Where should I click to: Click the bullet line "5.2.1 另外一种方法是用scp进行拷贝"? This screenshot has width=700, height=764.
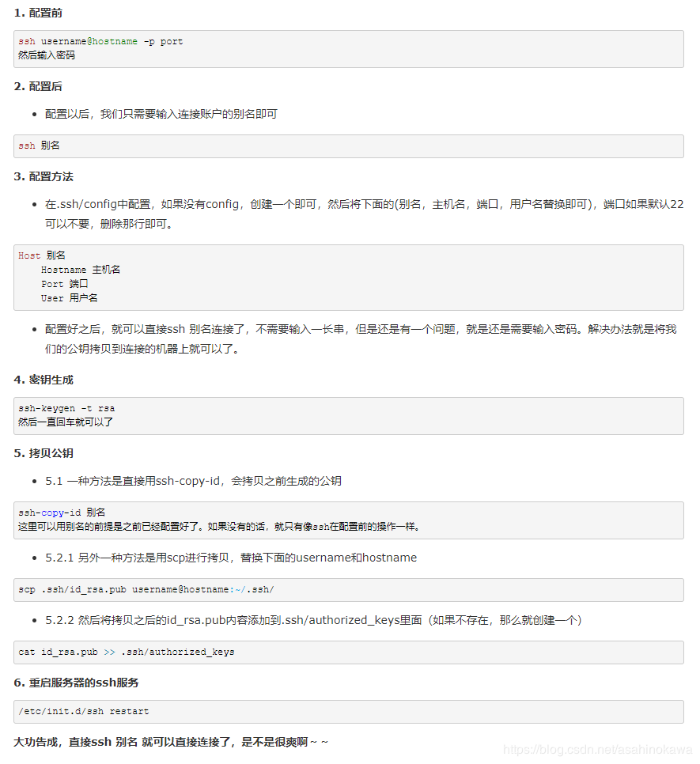(x=231, y=558)
